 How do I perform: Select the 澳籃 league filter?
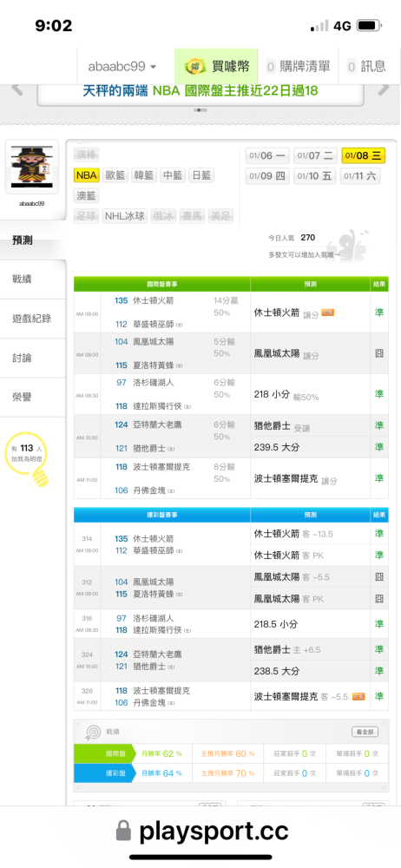point(87,195)
